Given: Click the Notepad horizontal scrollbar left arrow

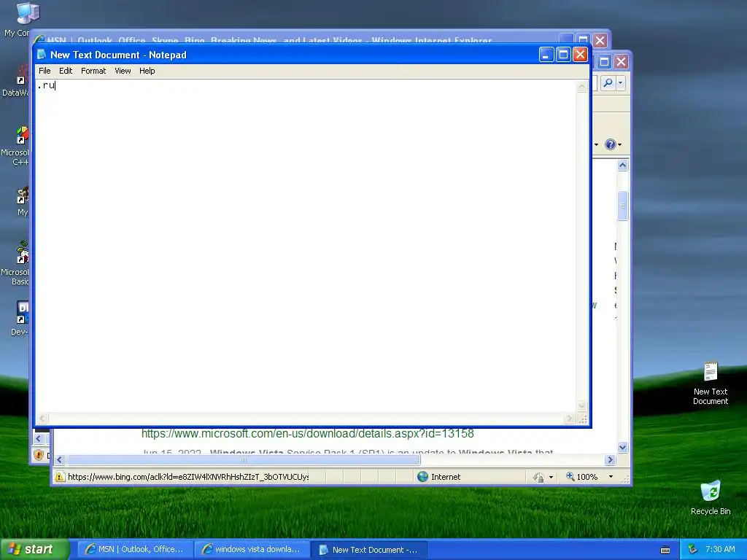Looking at the screenshot, I should tap(42, 419).
